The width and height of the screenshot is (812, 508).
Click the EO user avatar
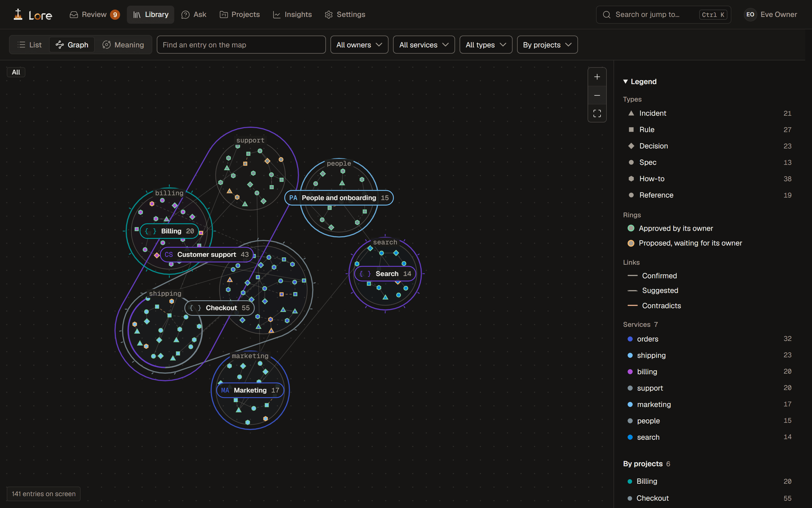tap(750, 14)
